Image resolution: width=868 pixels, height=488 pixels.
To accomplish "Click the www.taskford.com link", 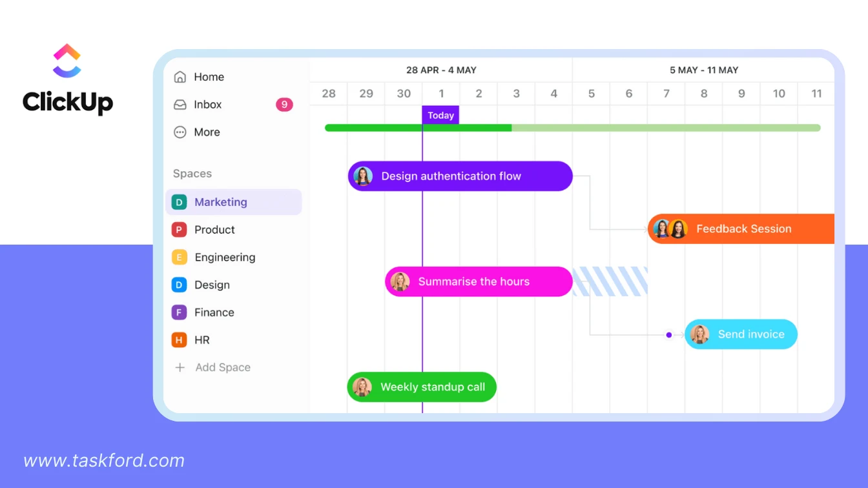I will pos(104,460).
